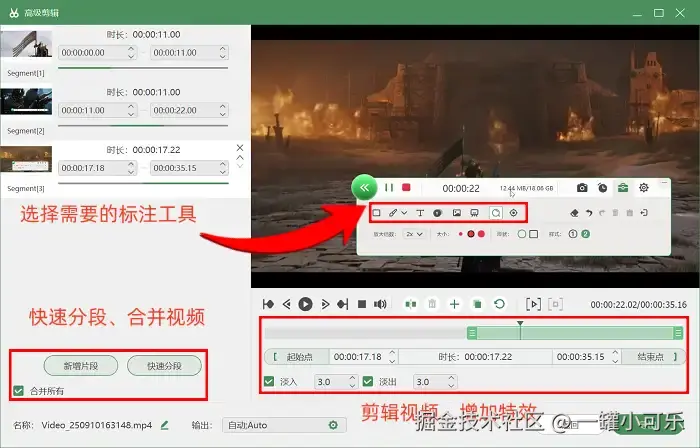Step back one frame
The width and height of the screenshot is (700, 448).
(287, 304)
